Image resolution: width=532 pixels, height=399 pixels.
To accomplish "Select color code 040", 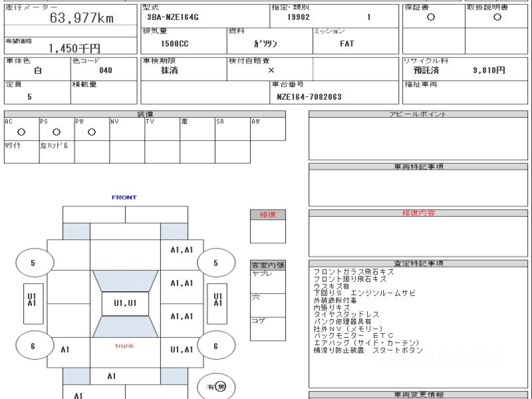I will (x=106, y=70).
